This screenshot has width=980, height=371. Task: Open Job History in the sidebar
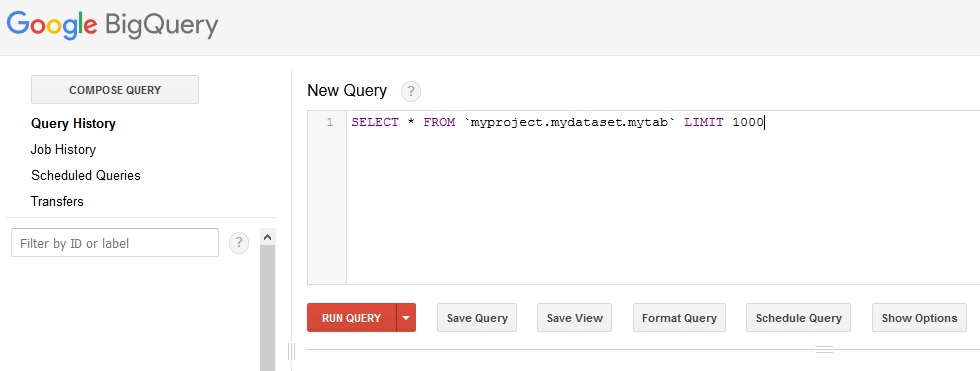63,150
